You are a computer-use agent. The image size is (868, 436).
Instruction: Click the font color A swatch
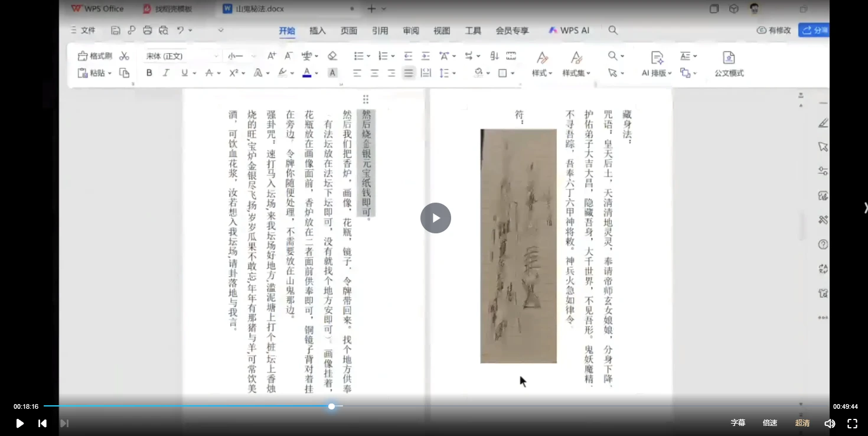click(306, 73)
